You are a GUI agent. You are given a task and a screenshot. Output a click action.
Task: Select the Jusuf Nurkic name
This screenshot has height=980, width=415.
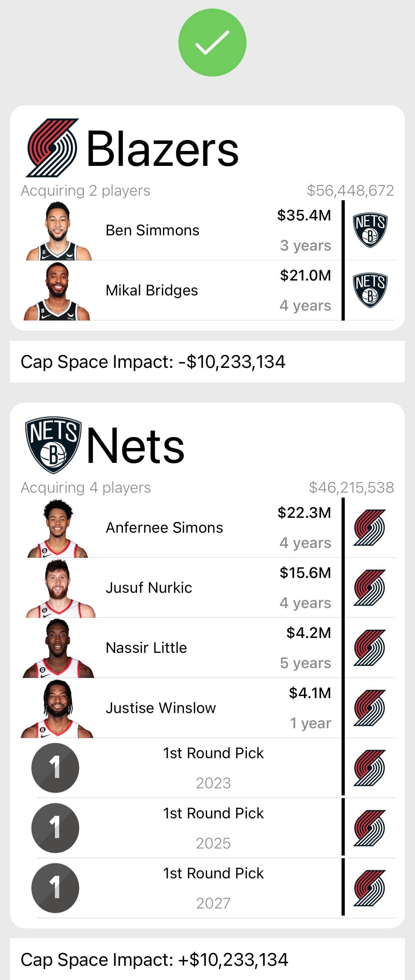149,588
